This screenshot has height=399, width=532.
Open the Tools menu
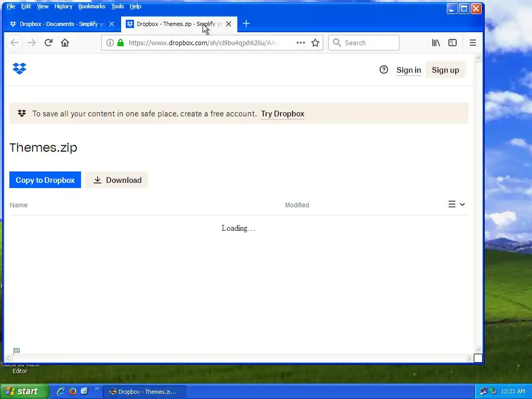(x=117, y=6)
